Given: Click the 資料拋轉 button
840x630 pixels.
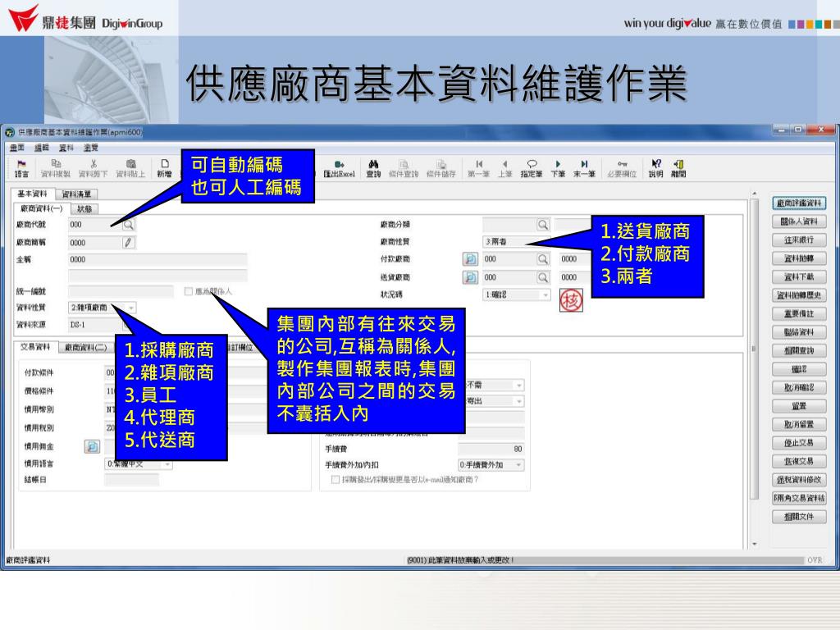Looking at the screenshot, I should coord(799,258).
